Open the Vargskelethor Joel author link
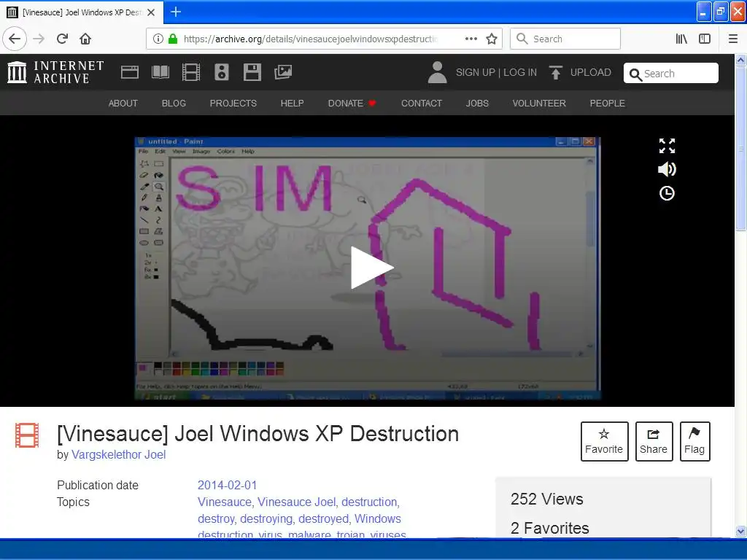 click(x=119, y=455)
